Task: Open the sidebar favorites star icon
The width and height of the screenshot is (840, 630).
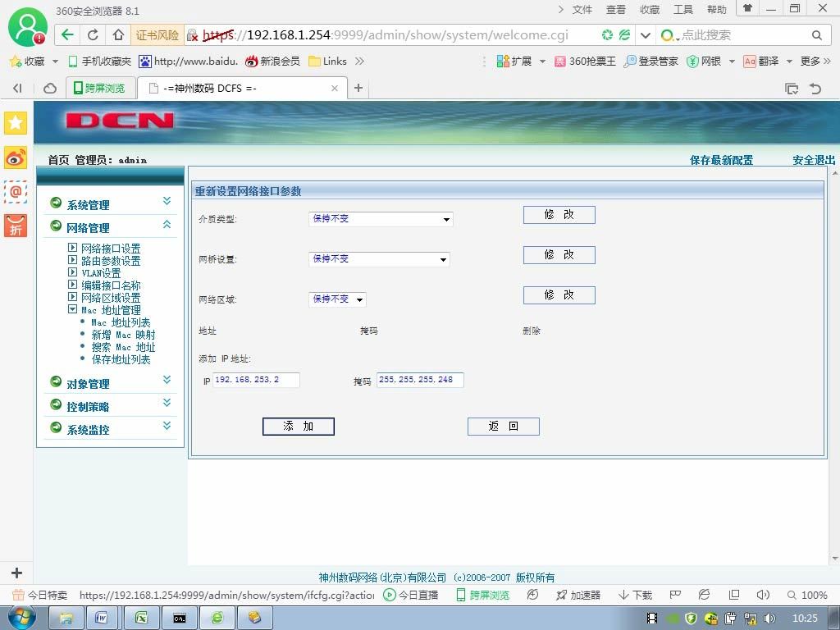Action: pos(16,123)
